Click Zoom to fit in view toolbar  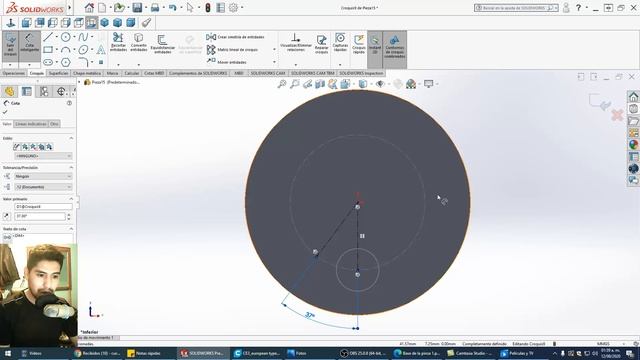coord(282,84)
